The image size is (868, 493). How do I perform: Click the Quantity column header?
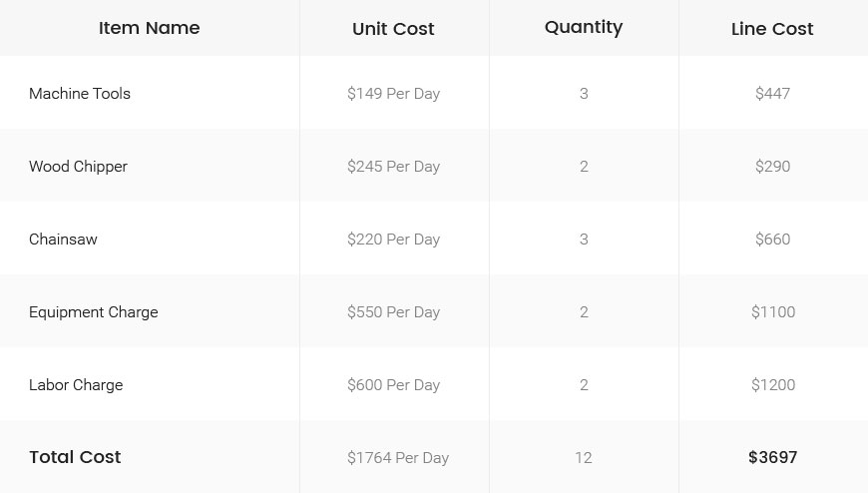pos(584,27)
